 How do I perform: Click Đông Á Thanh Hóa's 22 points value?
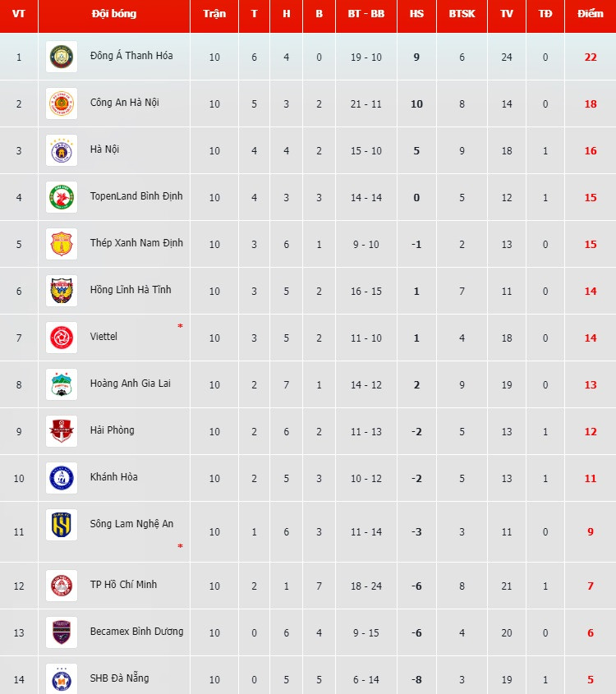pyautogui.click(x=590, y=57)
